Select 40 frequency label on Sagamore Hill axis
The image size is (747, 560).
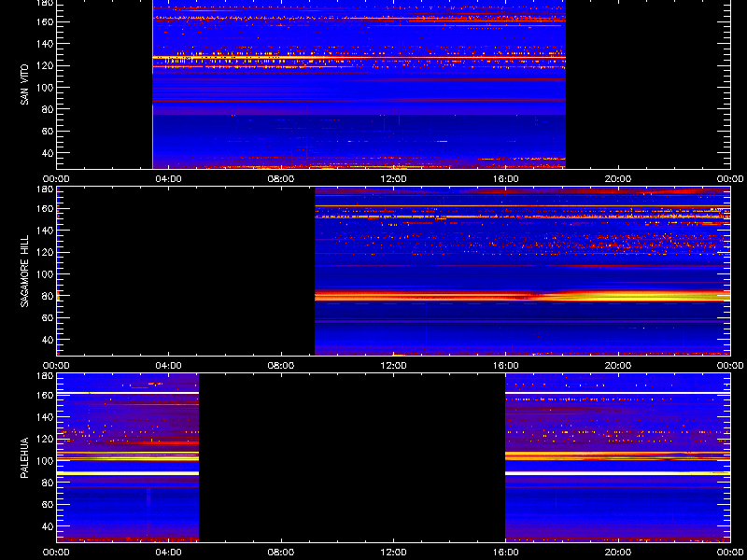coord(48,340)
